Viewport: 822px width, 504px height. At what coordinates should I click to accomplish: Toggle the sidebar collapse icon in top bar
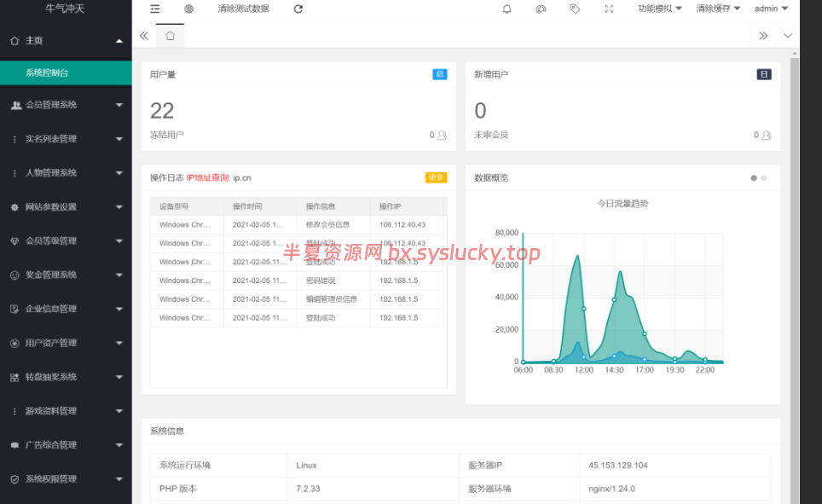click(x=154, y=9)
